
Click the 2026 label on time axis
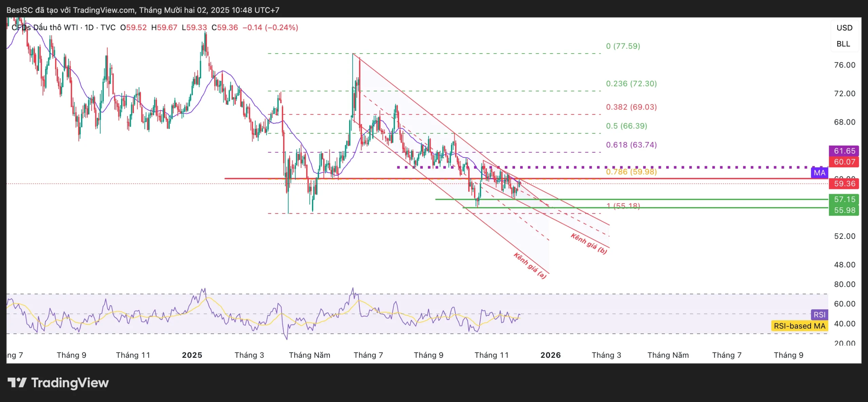[x=550, y=355]
